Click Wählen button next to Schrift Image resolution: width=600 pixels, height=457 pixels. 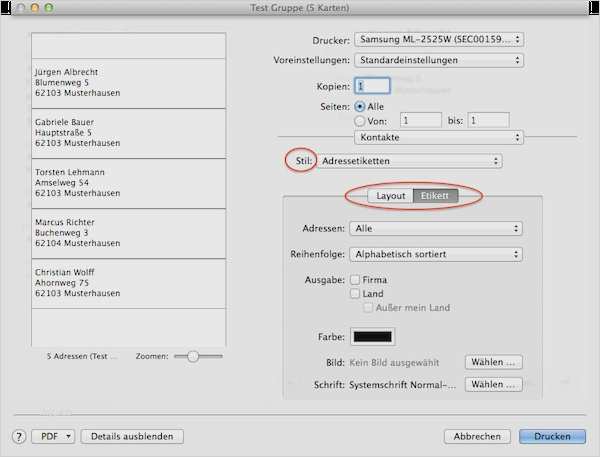(494, 384)
